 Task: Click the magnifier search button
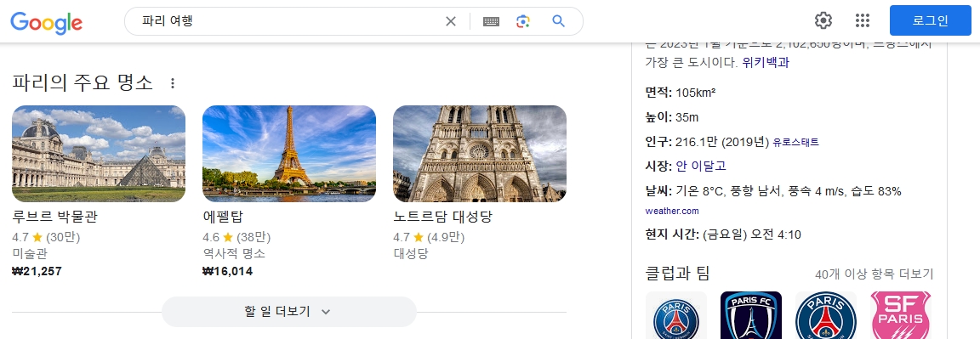tap(559, 21)
